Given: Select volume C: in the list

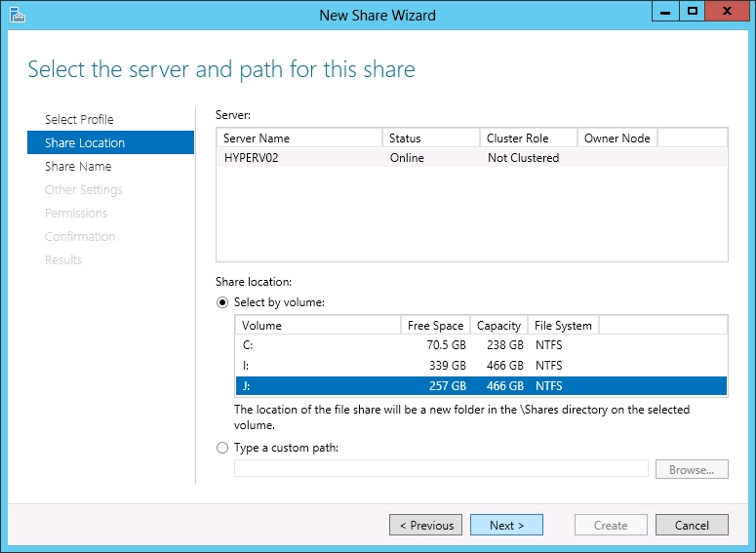Looking at the screenshot, I should [481, 345].
